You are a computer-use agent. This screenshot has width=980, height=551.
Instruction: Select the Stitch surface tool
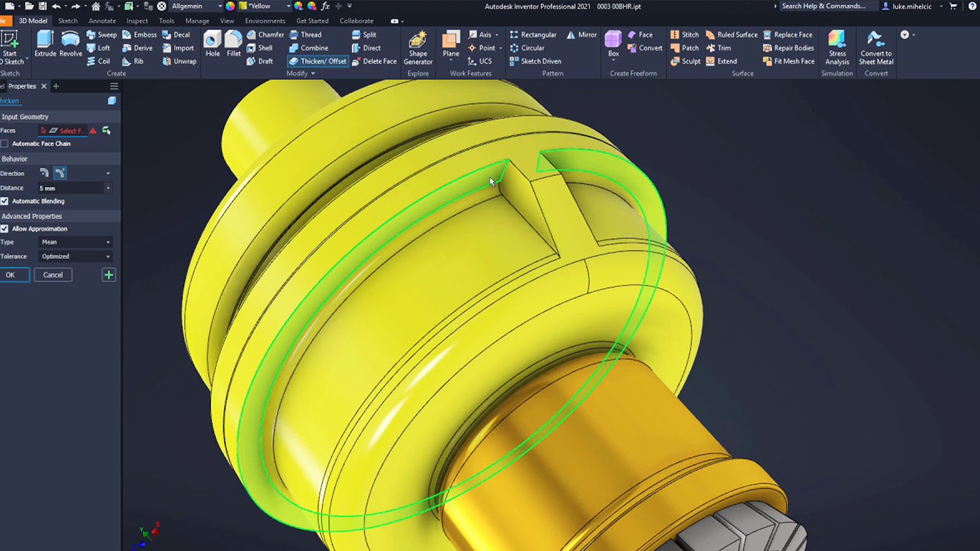click(685, 34)
